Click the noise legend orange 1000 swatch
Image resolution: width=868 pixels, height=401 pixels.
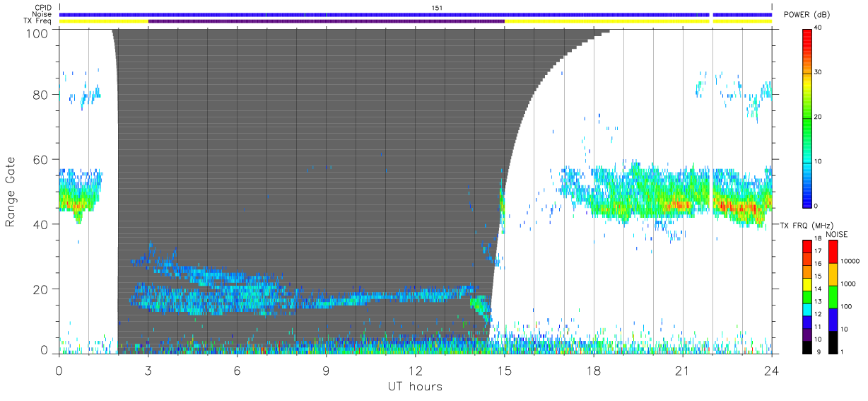(x=833, y=274)
